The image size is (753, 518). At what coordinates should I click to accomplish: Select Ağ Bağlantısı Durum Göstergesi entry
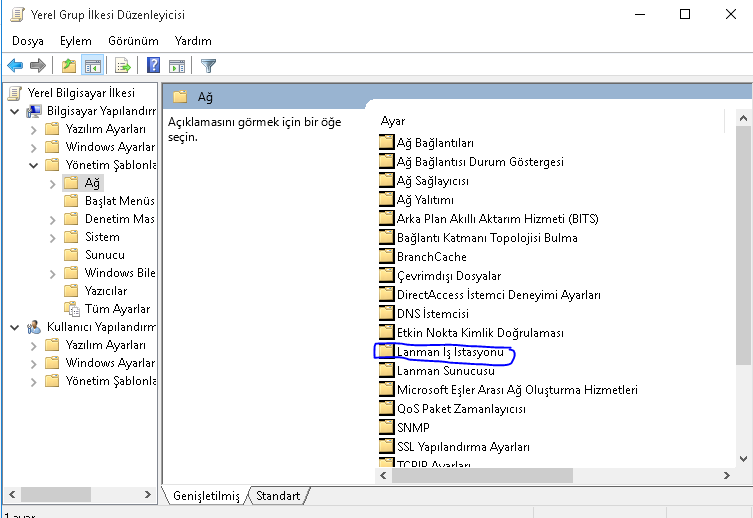point(480,162)
